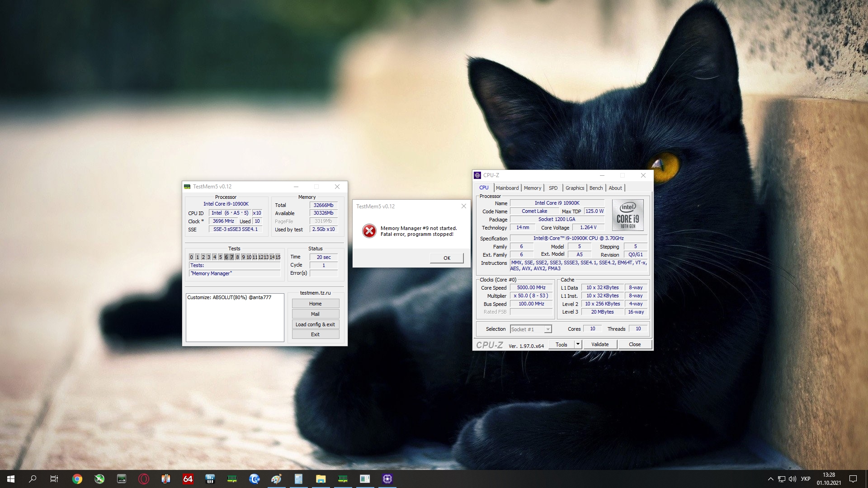Open Windows Search magnifier on taskbar
868x488 pixels.
click(33, 479)
